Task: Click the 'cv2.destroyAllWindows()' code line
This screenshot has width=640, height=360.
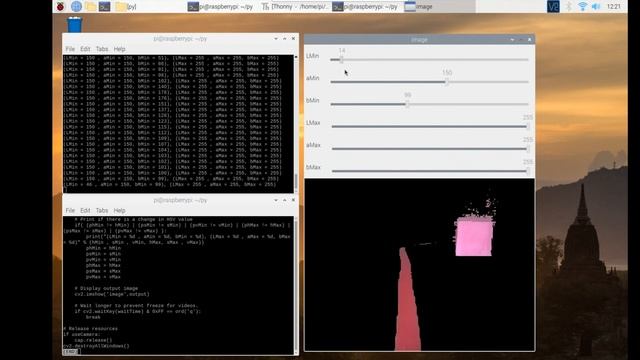Action: (x=96, y=346)
